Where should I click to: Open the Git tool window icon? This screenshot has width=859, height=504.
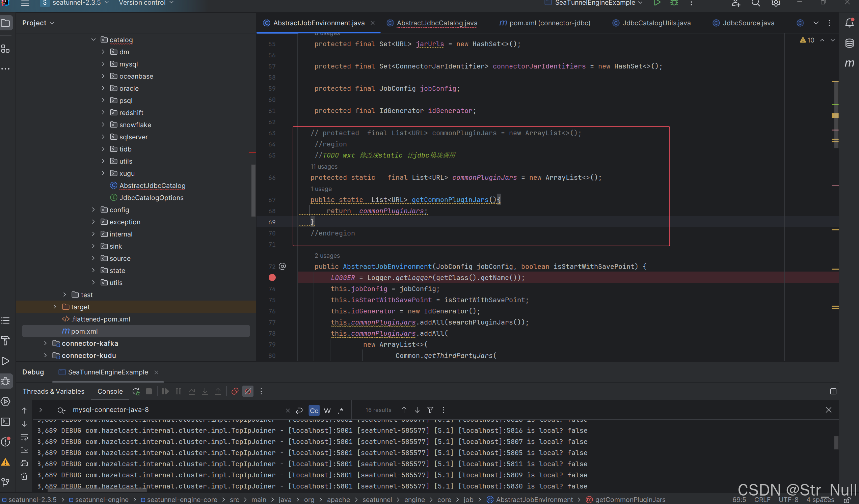(5, 482)
